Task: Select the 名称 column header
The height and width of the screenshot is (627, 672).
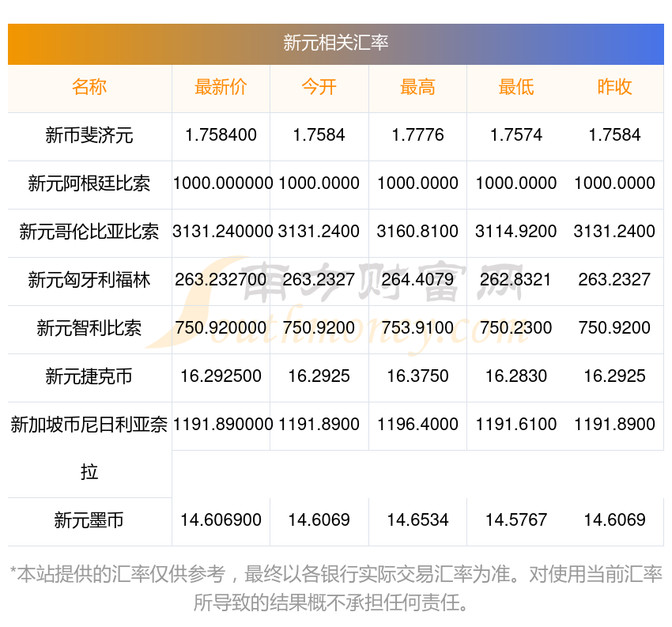Action: pos(89,87)
